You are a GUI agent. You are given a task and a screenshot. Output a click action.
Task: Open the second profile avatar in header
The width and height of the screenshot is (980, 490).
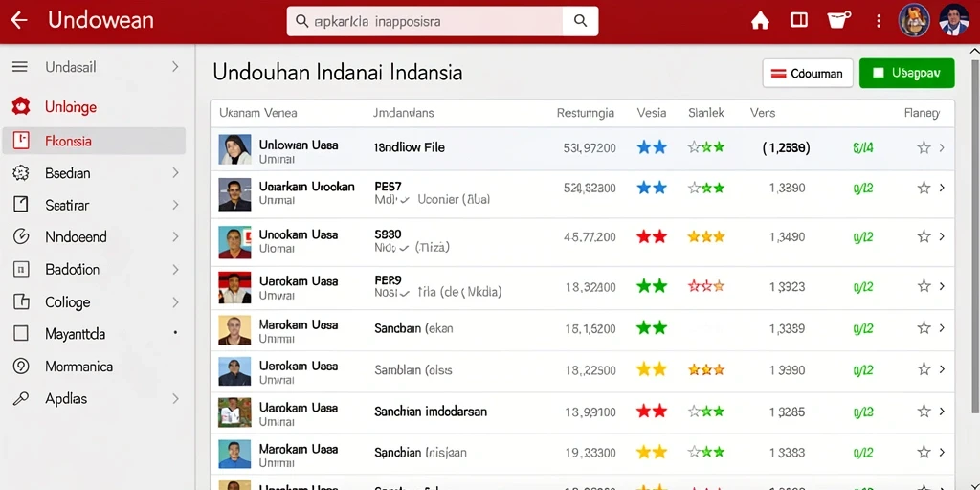pos(954,20)
